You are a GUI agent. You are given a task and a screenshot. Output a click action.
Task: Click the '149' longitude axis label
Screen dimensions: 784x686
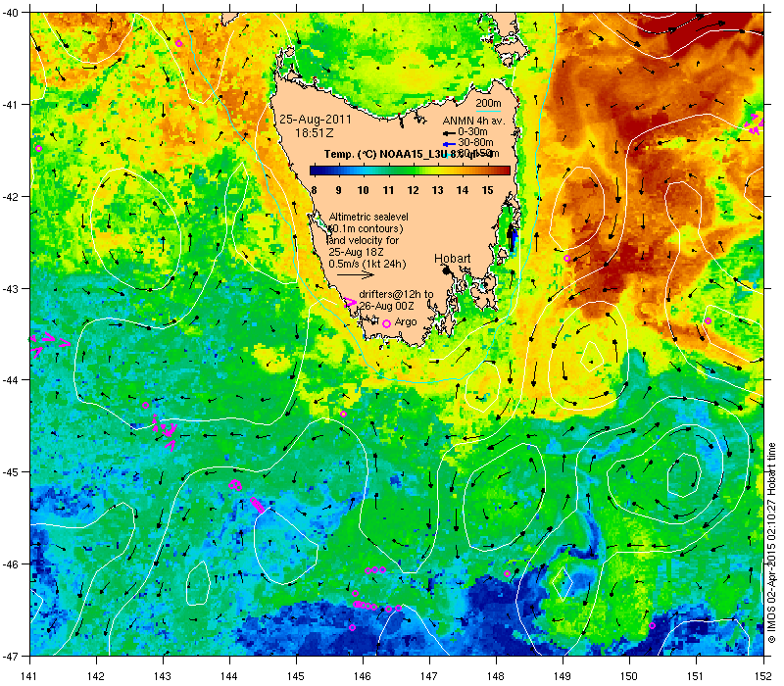[x=563, y=676]
